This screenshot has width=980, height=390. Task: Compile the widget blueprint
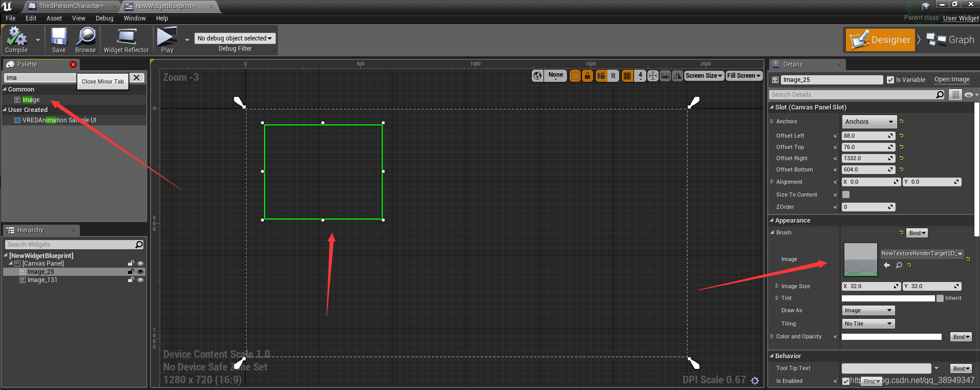[16, 40]
